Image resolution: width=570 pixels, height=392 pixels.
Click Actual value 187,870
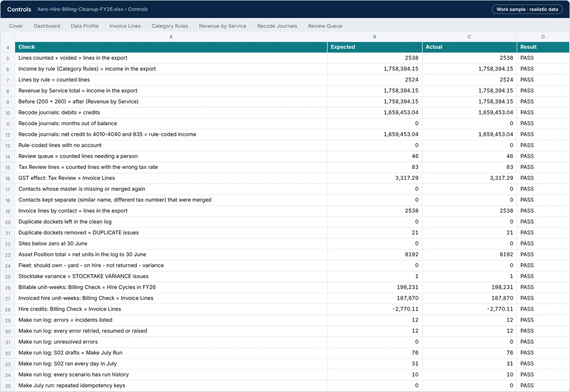coord(469,298)
